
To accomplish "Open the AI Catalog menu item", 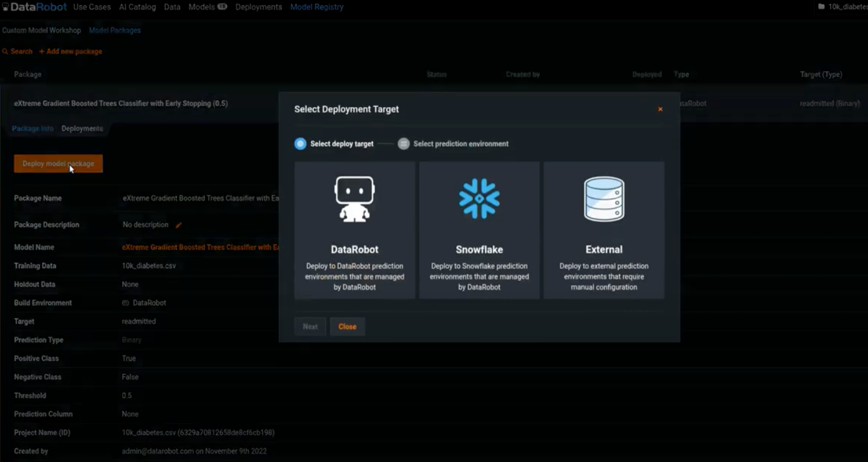I will point(137,7).
